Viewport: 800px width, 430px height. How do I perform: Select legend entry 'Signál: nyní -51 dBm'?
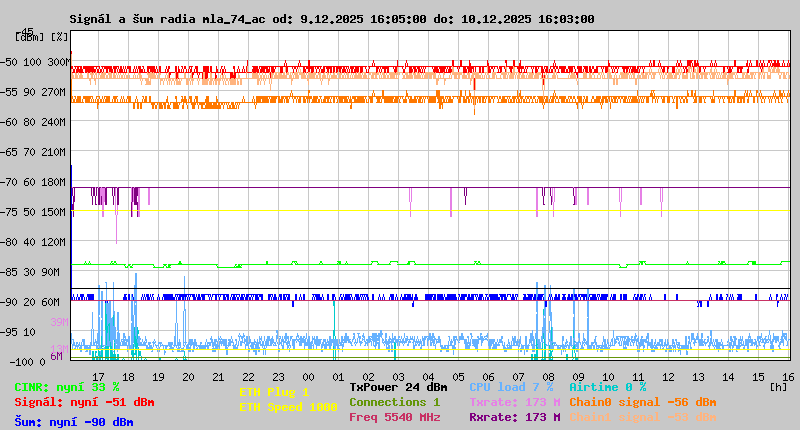84,402
